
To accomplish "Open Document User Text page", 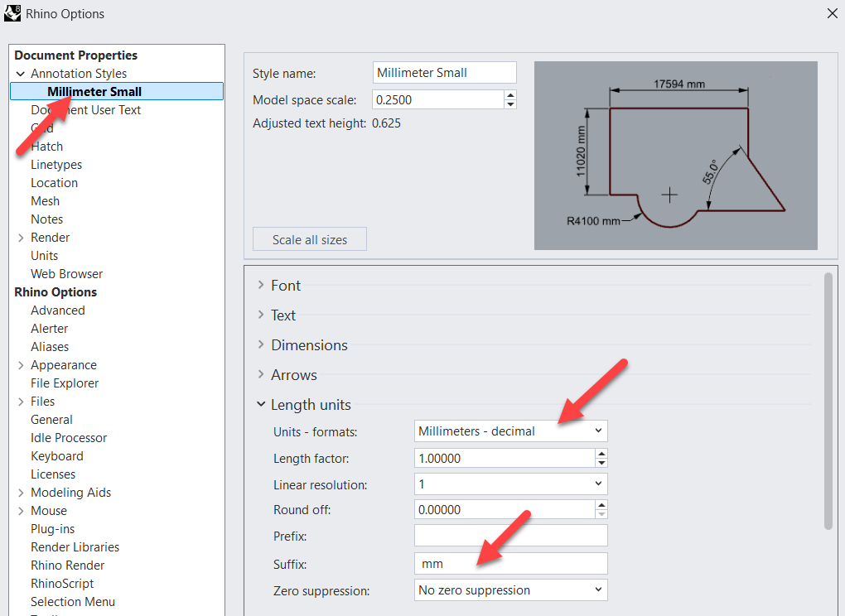I will click(x=85, y=110).
